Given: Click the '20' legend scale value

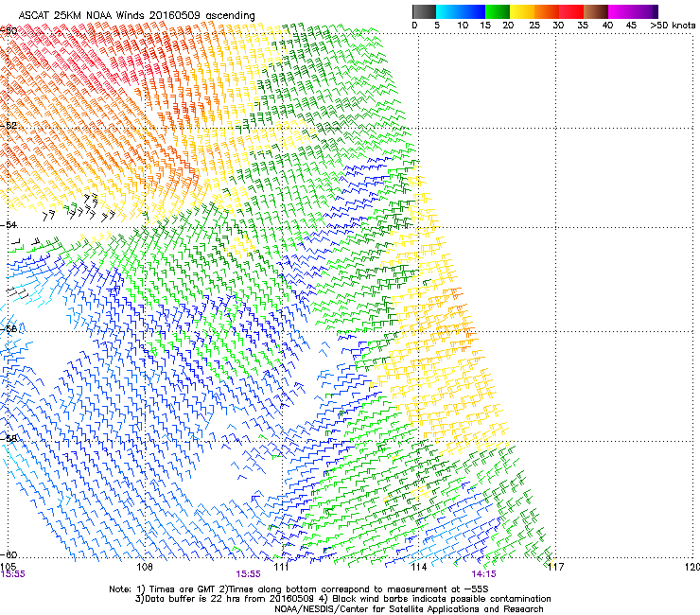Looking at the screenshot, I should pyautogui.click(x=508, y=26).
